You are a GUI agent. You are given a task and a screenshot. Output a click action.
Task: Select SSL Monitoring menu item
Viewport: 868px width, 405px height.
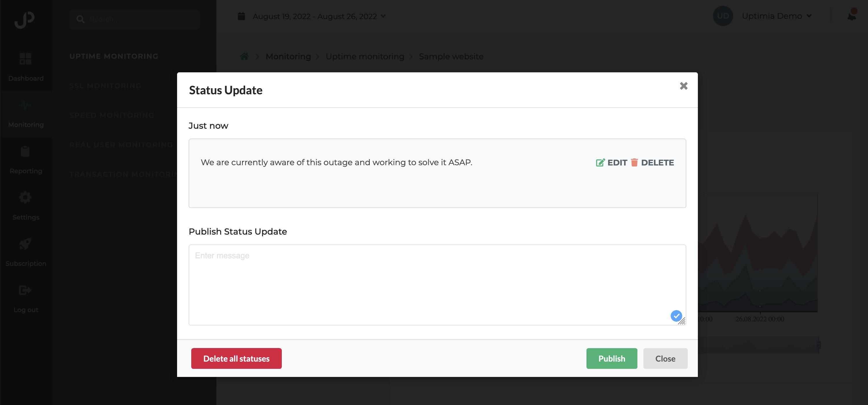pos(105,86)
